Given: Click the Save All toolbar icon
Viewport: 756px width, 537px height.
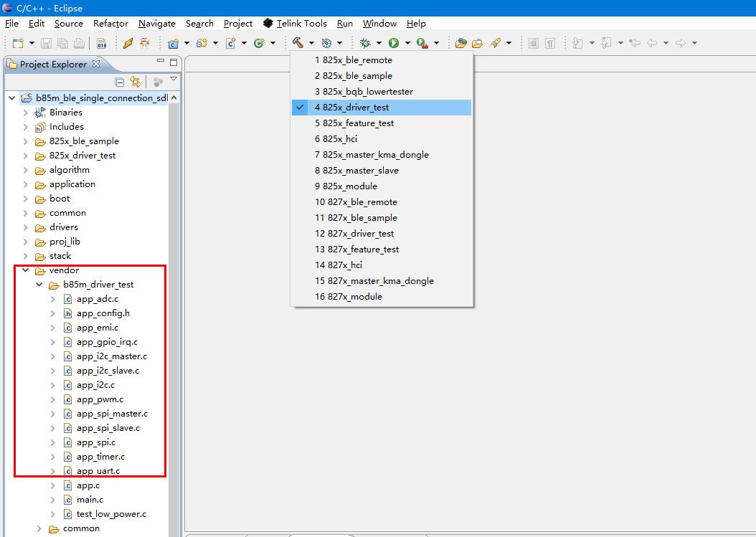Looking at the screenshot, I should (62, 43).
